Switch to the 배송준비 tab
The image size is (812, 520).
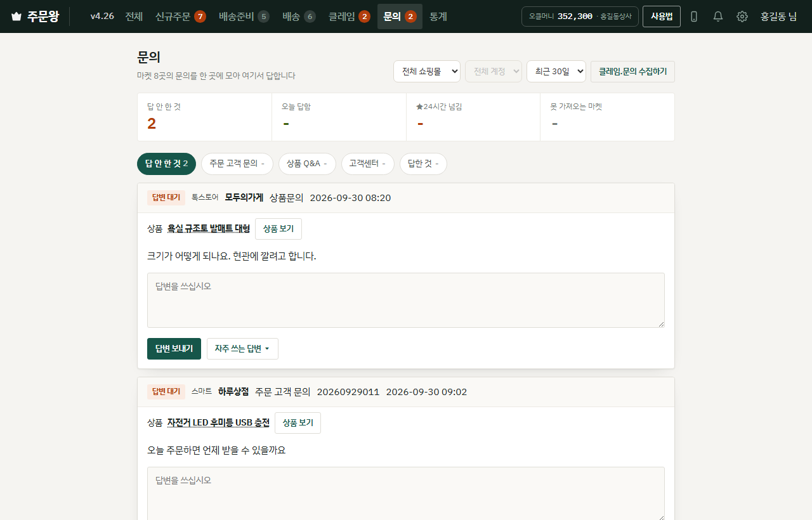[244, 16]
